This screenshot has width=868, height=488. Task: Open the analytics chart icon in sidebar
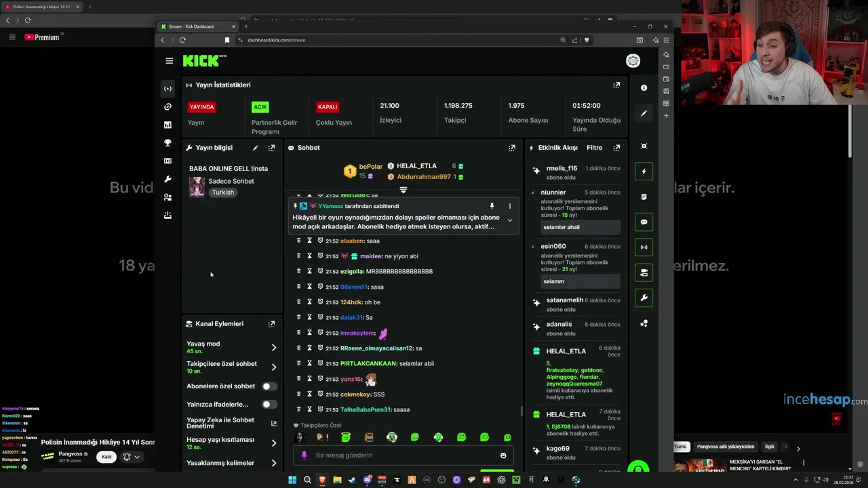(167, 125)
